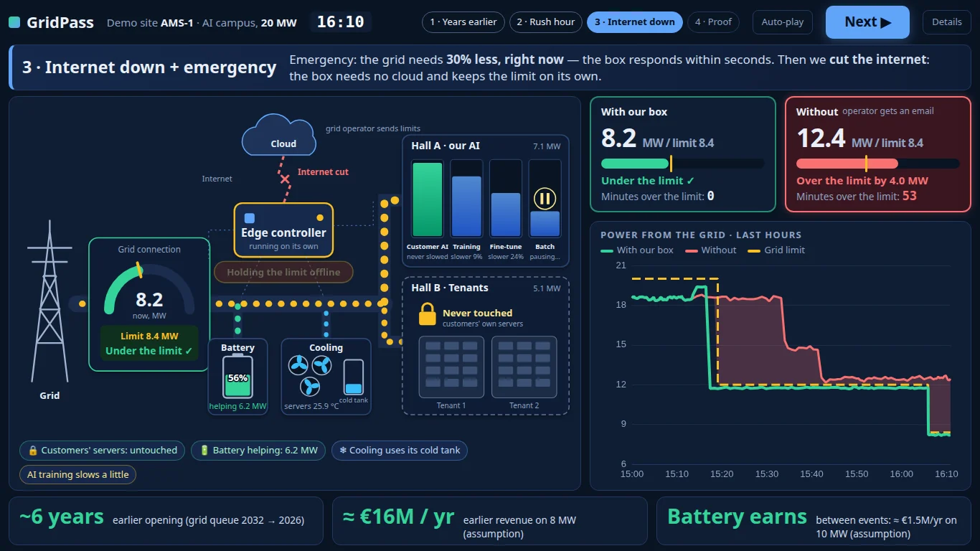Click the padlock icon in Hall B

point(427,314)
